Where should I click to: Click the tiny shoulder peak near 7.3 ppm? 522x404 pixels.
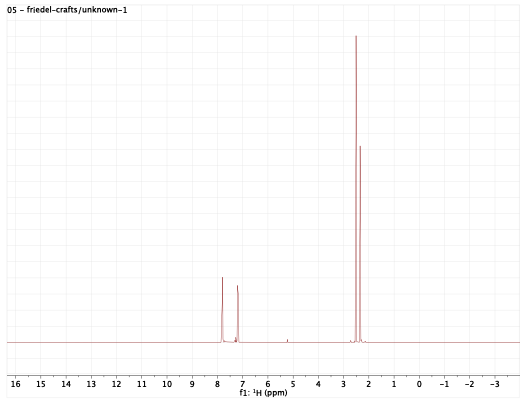[235, 340]
